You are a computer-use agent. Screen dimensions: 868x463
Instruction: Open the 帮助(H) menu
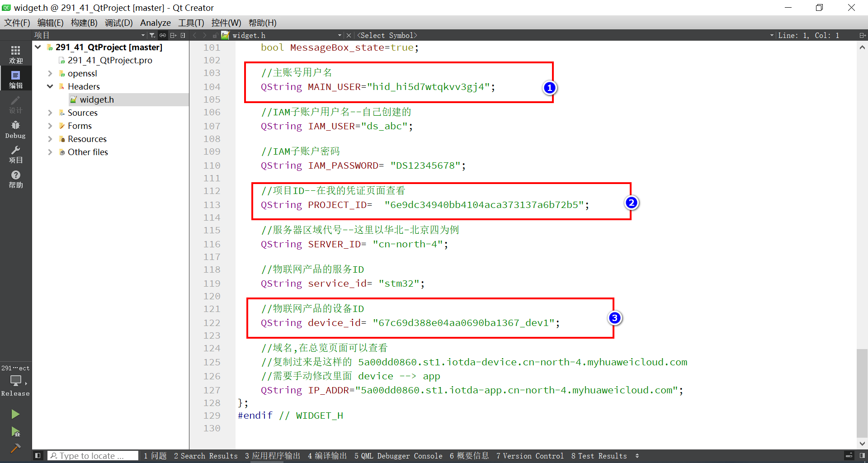click(262, 23)
